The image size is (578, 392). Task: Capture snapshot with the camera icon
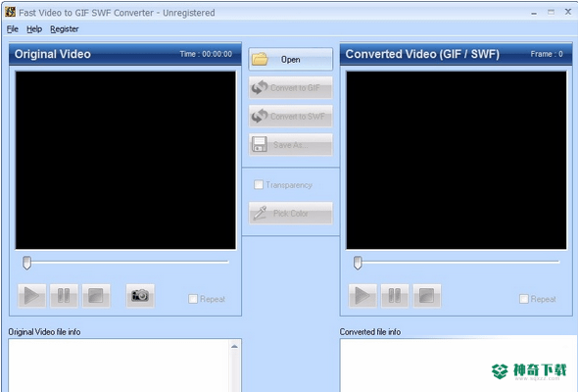click(x=140, y=296)
